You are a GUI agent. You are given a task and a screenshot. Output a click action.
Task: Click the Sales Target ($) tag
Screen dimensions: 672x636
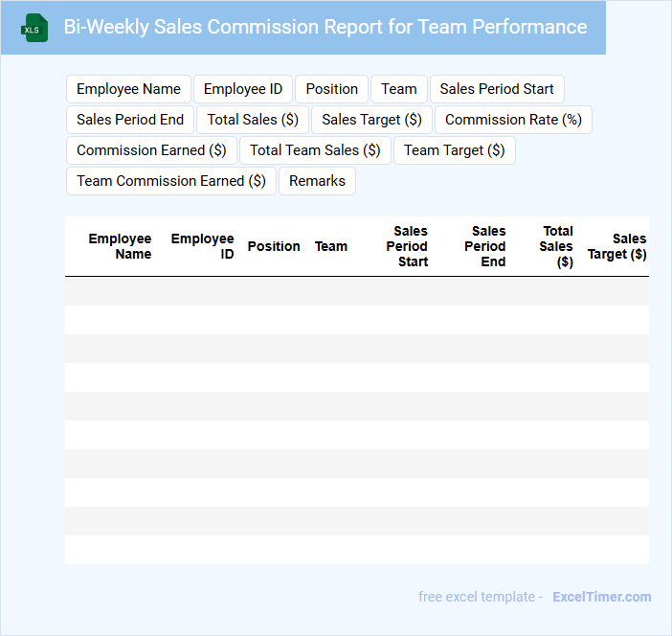371,120
